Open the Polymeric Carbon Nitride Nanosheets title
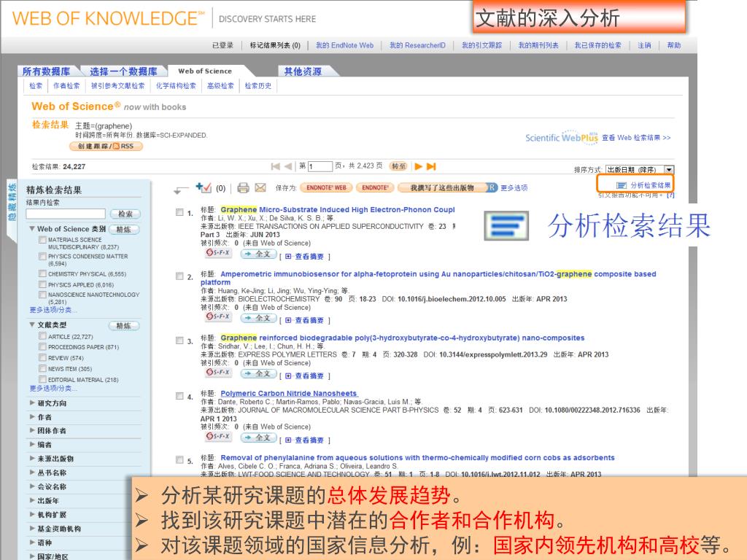Viewport: 747px width, 560px height. (289, 393)
